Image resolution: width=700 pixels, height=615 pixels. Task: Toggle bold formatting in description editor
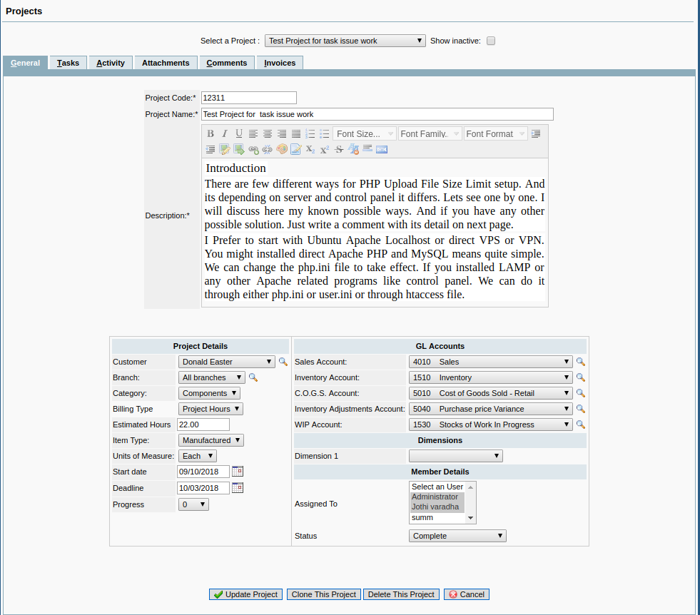(210, 133)
